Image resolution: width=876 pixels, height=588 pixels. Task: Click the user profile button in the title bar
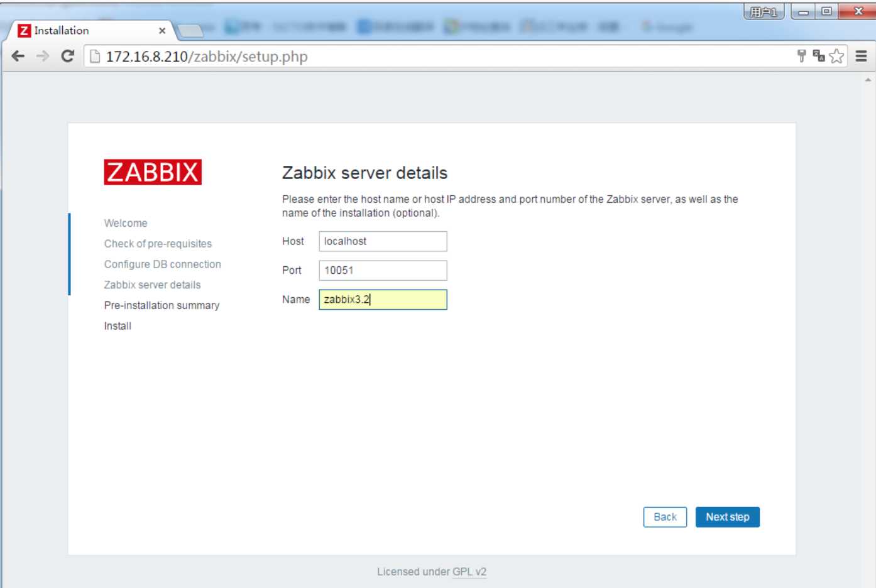click(x=764, y=11)
